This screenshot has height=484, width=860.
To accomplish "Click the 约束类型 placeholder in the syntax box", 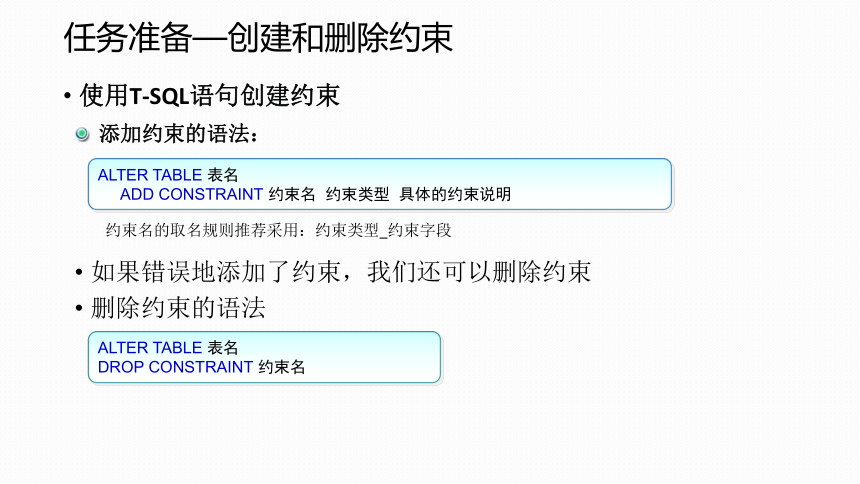I will [358, 194].
